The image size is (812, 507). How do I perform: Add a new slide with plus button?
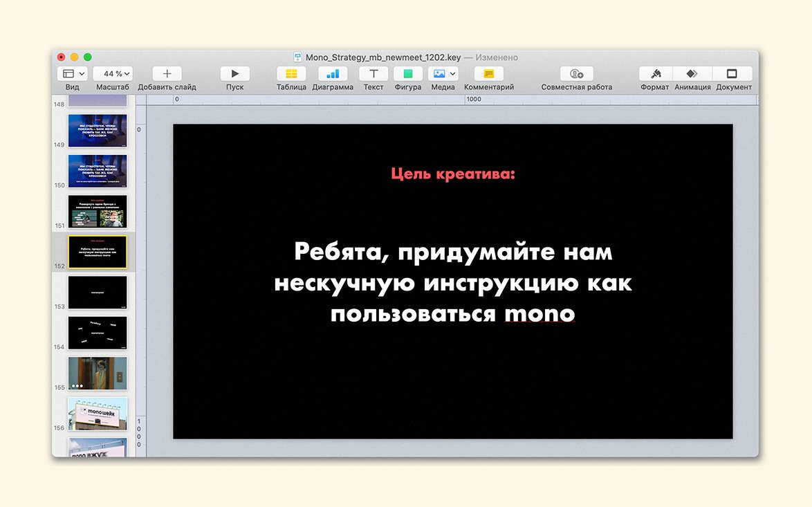coord(167,73)
